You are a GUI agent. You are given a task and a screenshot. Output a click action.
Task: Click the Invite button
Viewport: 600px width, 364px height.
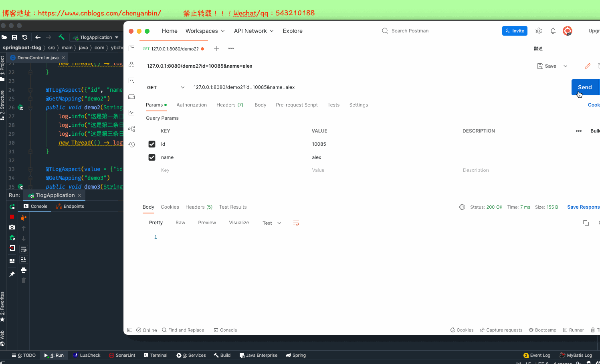coord(515,31)
